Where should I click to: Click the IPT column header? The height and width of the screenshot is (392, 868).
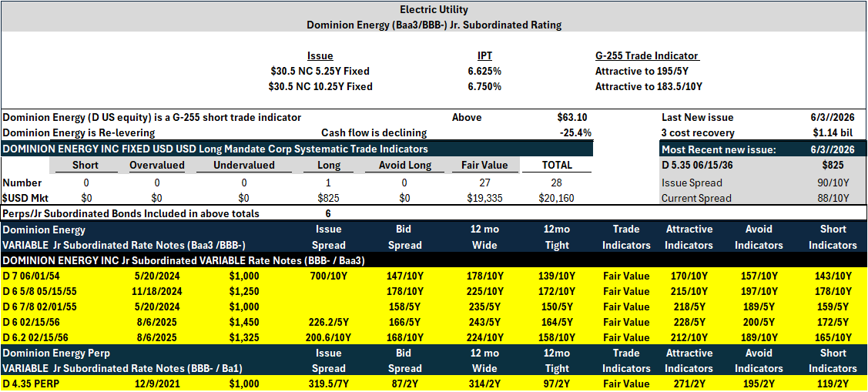(x=478, y=56)
